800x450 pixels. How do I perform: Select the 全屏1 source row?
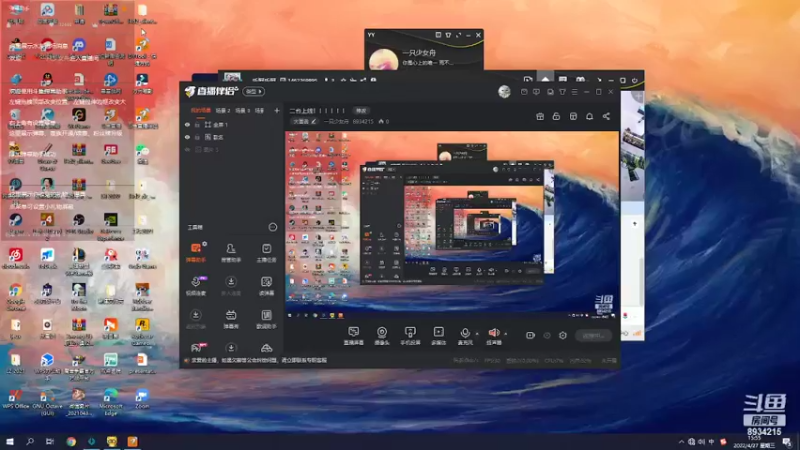pyautogui.click(x=231, y=124)
